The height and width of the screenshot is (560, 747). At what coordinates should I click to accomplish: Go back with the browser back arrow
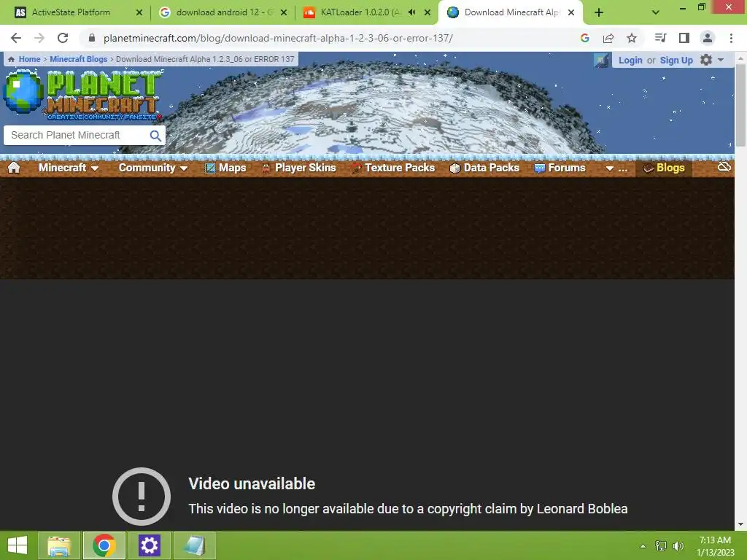[16, 38]
